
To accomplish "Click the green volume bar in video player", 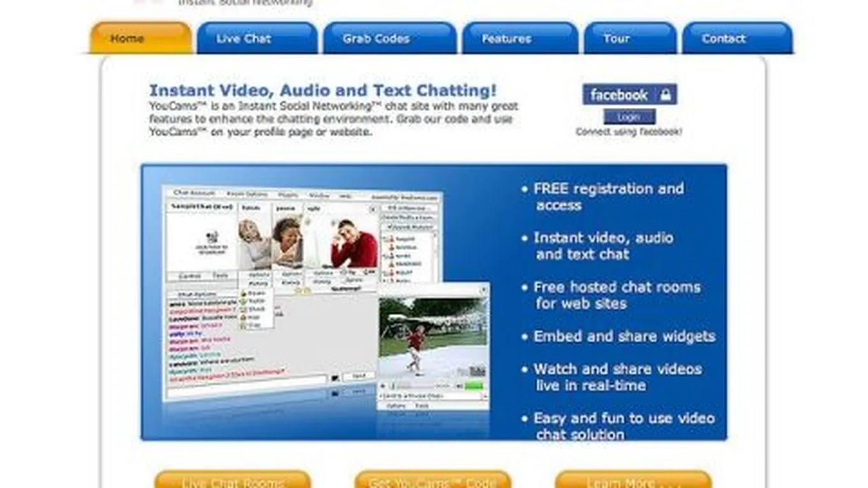I will click(x=474, y=386).
